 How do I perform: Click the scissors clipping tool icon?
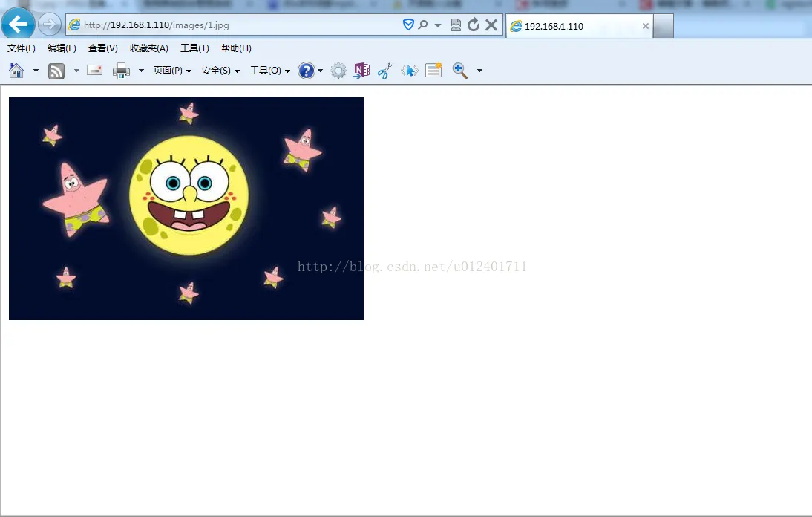pyautogui.click(x=385, y=71)
